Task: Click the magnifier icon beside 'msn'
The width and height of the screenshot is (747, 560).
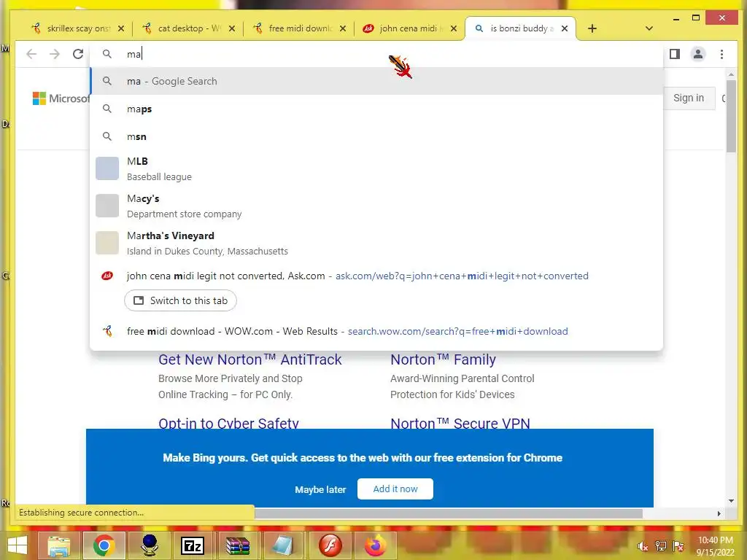Action: pyautogui.click(x=107, y=136)
